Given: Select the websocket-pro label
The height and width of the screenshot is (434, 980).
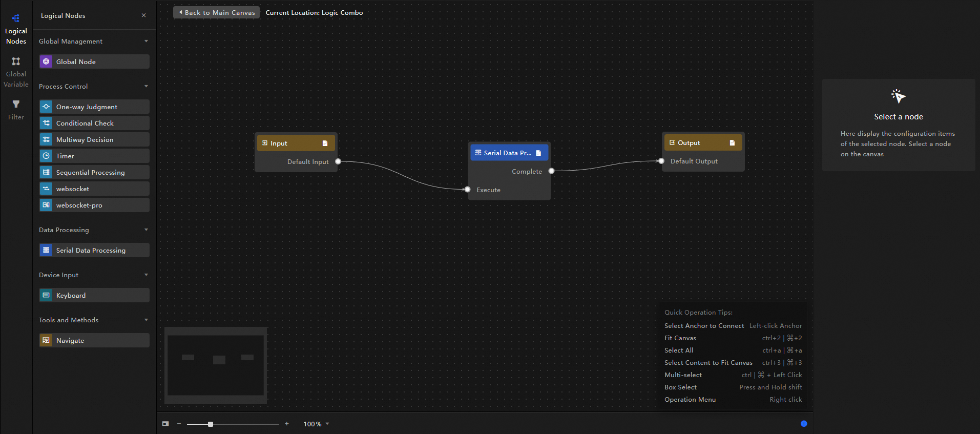Looking at the screenshot, I should click(x=79, y=205).
